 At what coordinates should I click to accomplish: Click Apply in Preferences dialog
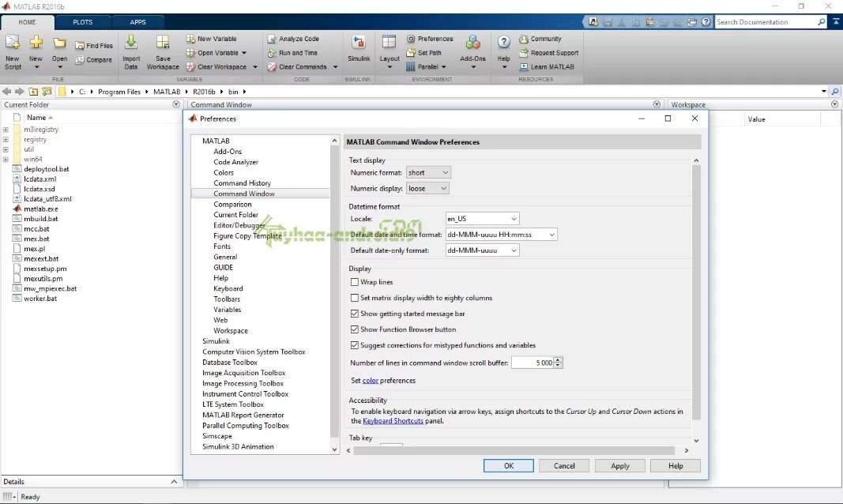(620, 466)
